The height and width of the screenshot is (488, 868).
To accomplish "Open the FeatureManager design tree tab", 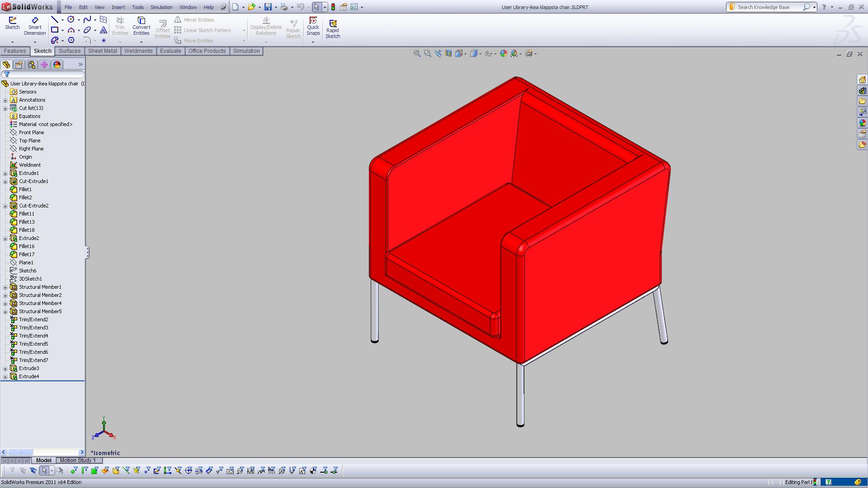I will tap(6, 65).
